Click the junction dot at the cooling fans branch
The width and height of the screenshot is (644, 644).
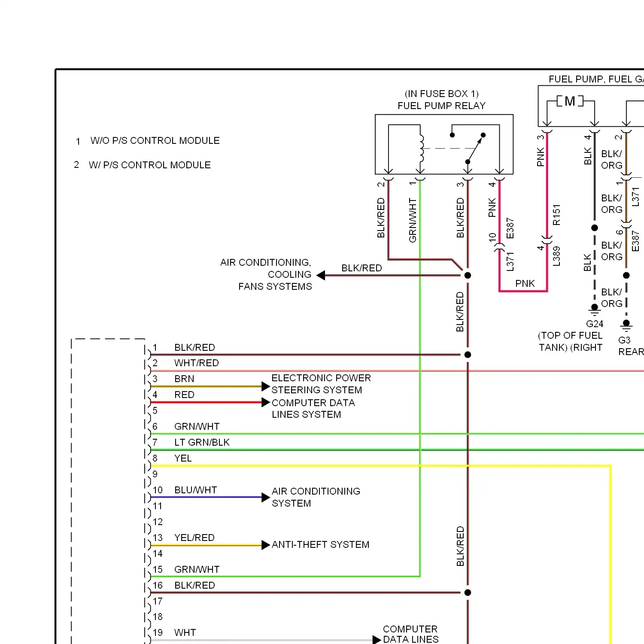(x=468, y=275)
